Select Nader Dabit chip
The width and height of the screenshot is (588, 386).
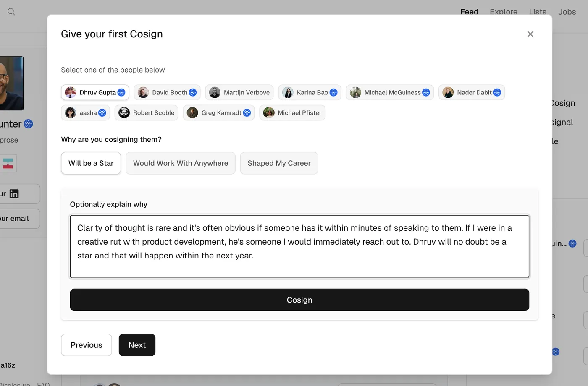point(472,92)
